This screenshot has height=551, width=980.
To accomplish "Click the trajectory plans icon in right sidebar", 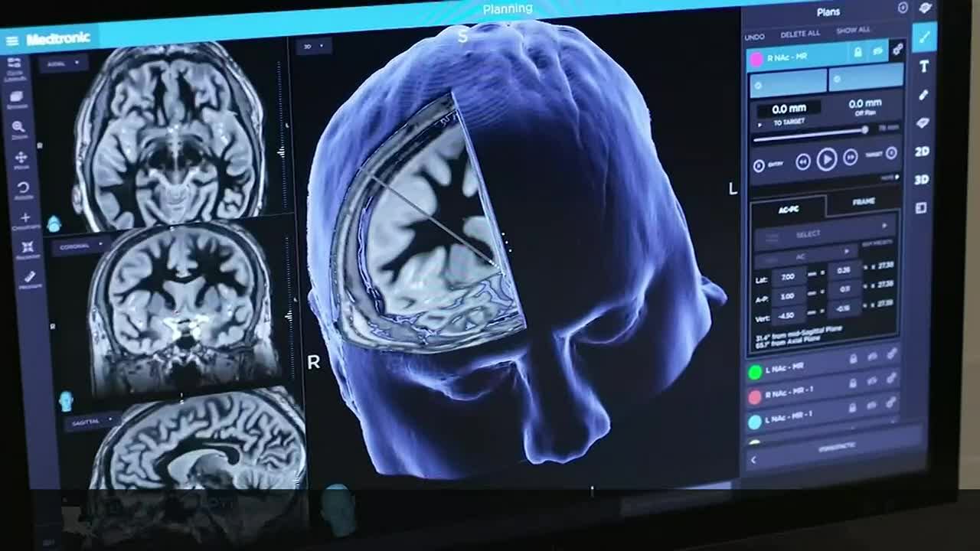I will (x=925, y=36).
